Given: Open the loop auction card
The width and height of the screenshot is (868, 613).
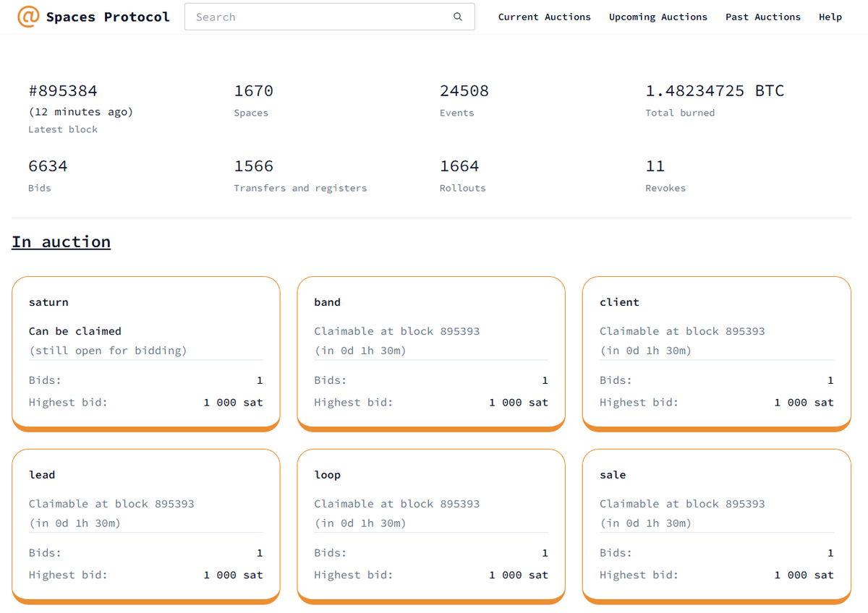Looking at the screenshot, I should (431, 526).
